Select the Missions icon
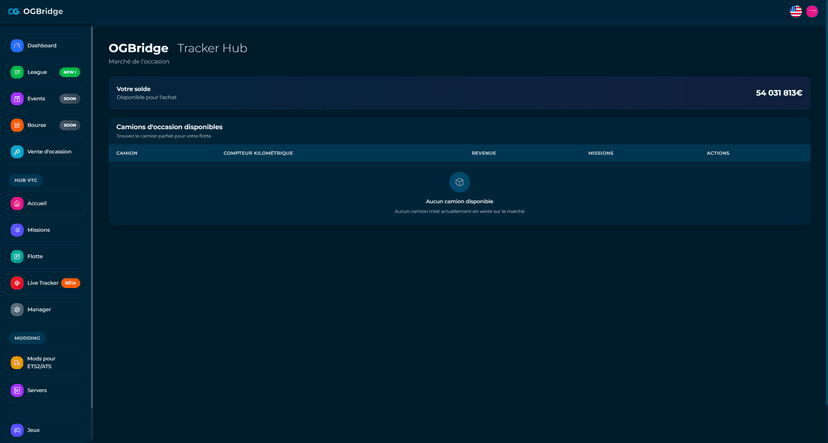Viewport: 828px width, 443px height. 17,230
